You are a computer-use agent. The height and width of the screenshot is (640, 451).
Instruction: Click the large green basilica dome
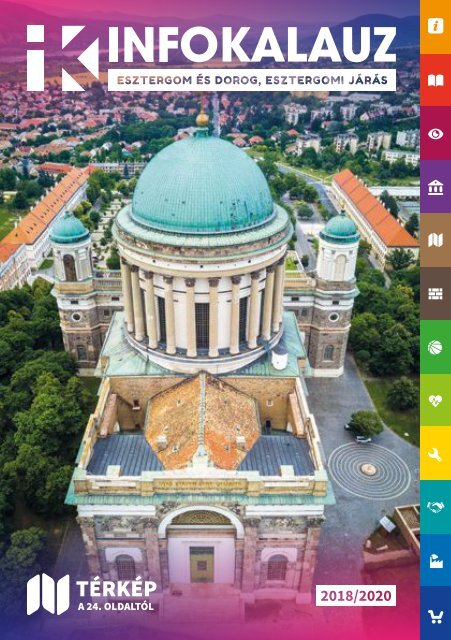pos(202,184)
